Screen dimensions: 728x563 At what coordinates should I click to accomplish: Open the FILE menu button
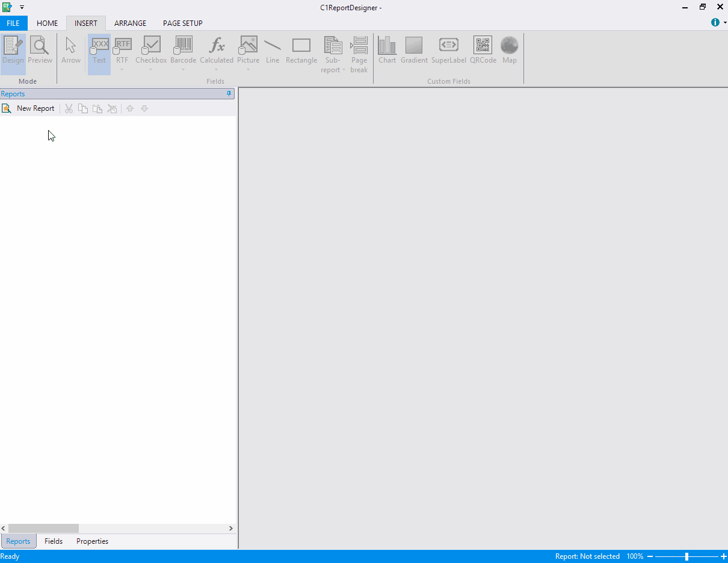13,23
